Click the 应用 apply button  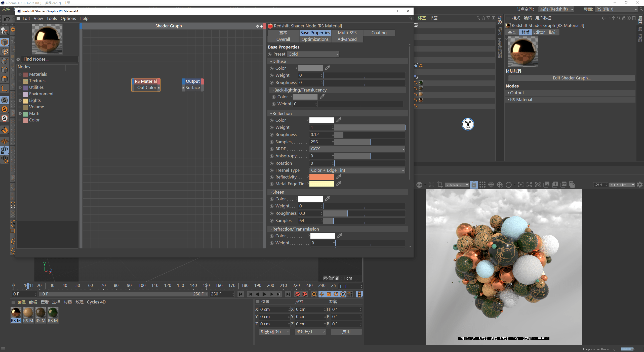point(346,332)
